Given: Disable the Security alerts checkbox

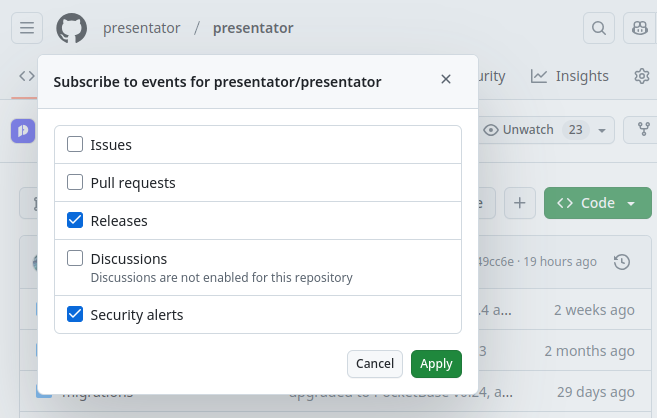Looking at the screenshot, I should pos(75,314).
